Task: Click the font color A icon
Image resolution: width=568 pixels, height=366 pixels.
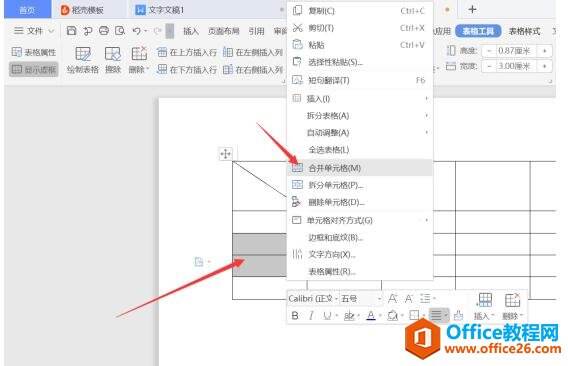Action: (371, 316)
